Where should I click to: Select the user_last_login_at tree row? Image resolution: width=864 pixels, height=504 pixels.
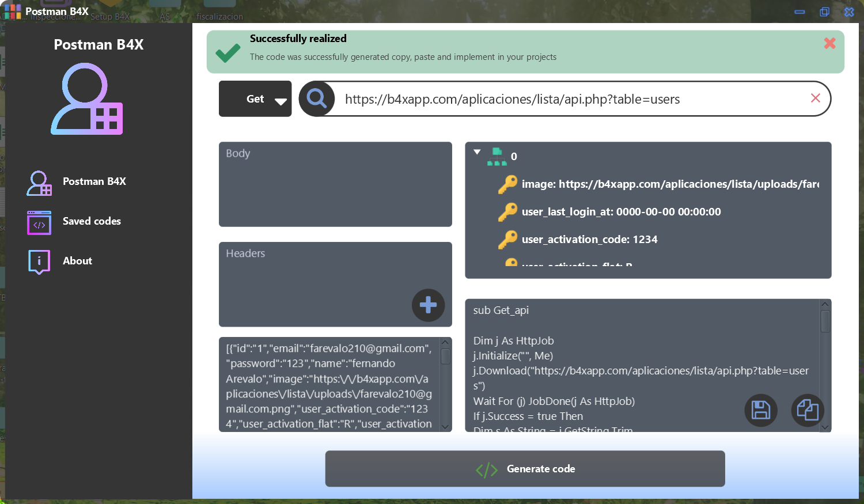(609, 212)
